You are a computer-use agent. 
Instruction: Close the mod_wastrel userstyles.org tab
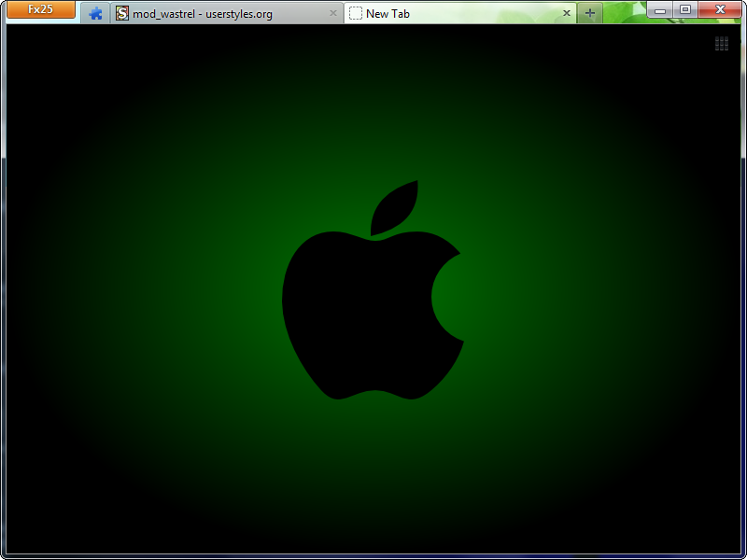point(333,13)
